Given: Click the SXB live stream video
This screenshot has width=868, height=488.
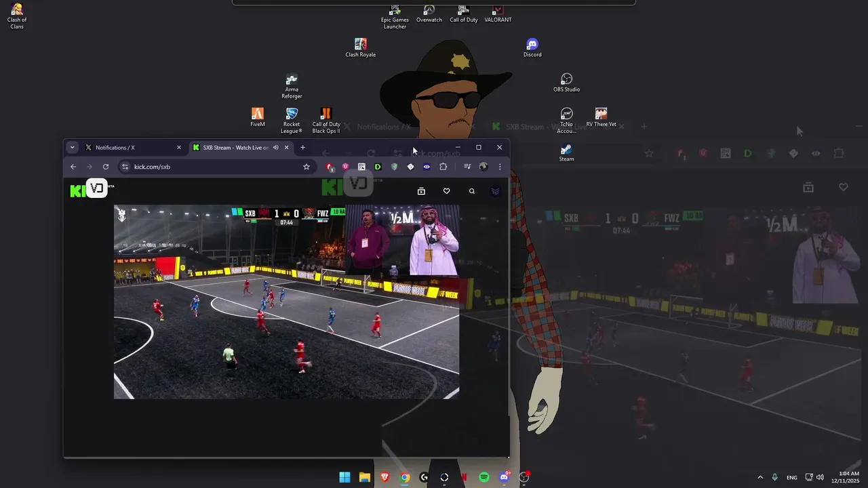Looking at the screenshot, I should pyautogui.click(x=286, y=302).
